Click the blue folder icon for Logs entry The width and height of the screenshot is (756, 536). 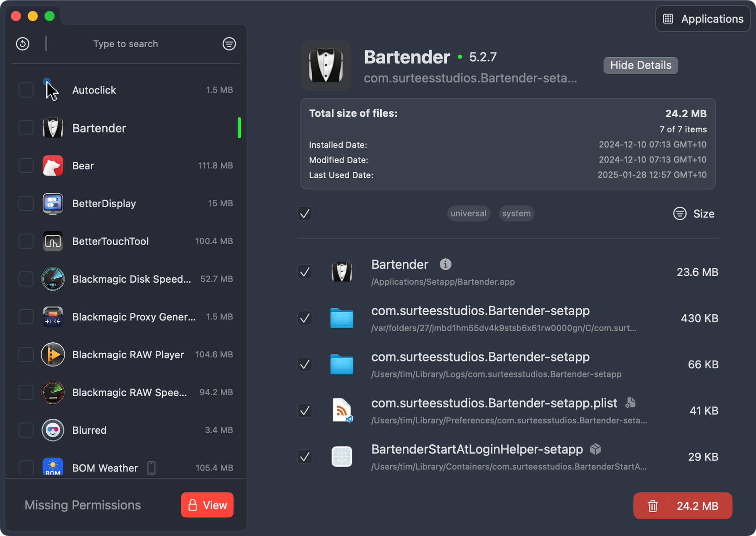[x=342, y=364]
